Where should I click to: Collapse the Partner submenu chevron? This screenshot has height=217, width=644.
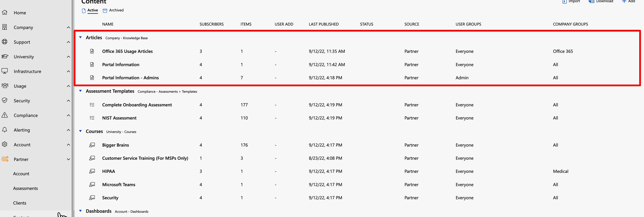point(68,159)
